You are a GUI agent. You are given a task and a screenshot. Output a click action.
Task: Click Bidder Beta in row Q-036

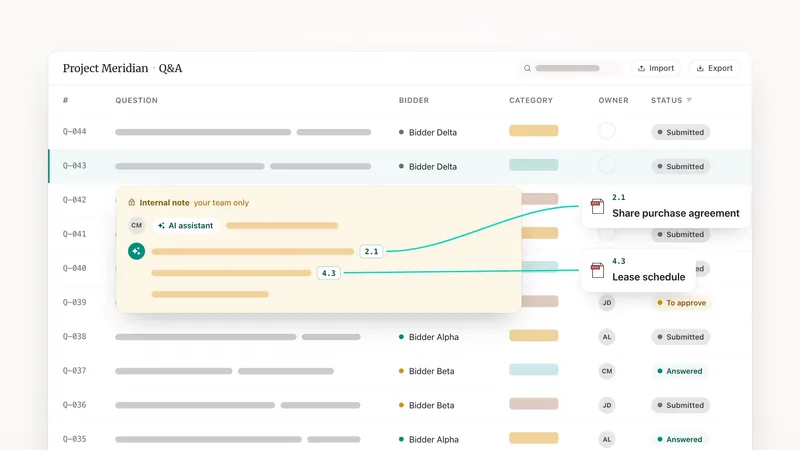coord(427,405)
